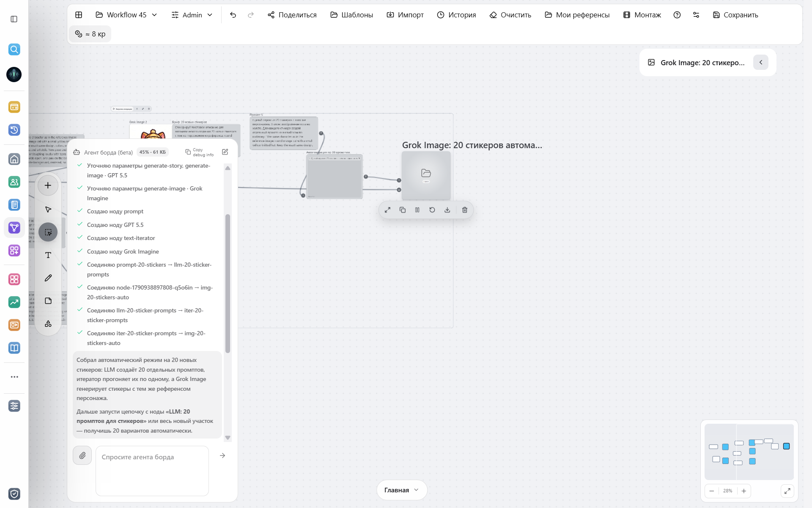Click the Поделиться button
Viewport: 812px width, 508px height.
[x=292, y=15]
